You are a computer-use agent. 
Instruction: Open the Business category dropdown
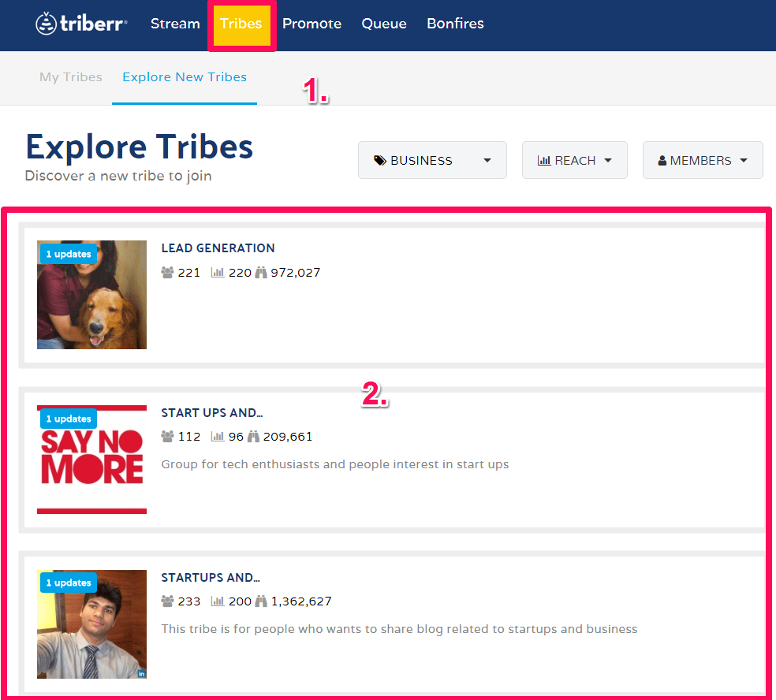432,161
